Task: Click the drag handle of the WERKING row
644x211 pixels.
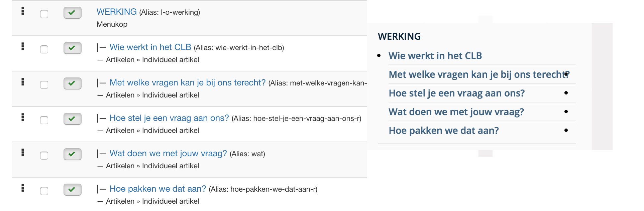Action: (23, 11)
